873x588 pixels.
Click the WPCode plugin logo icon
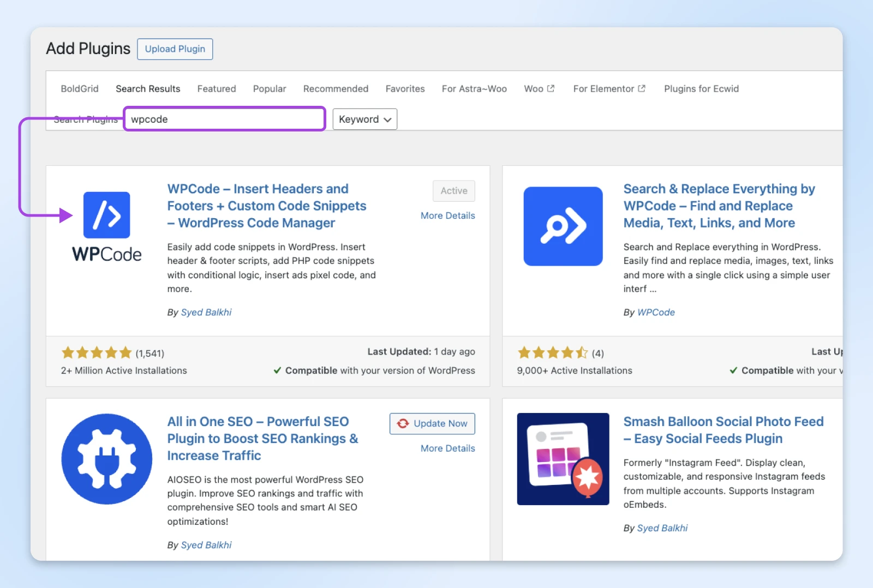pos(106,215)
